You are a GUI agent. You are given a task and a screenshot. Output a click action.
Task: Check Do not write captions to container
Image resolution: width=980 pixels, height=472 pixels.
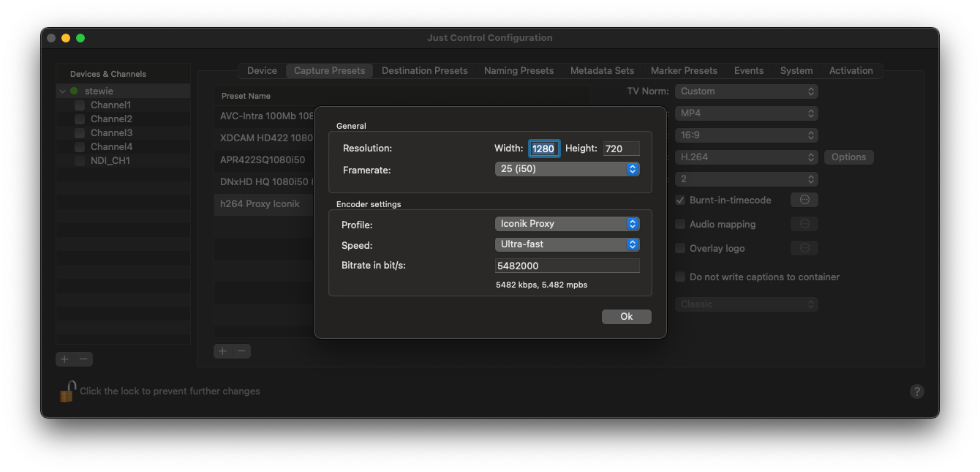click(x=680, y=277)
